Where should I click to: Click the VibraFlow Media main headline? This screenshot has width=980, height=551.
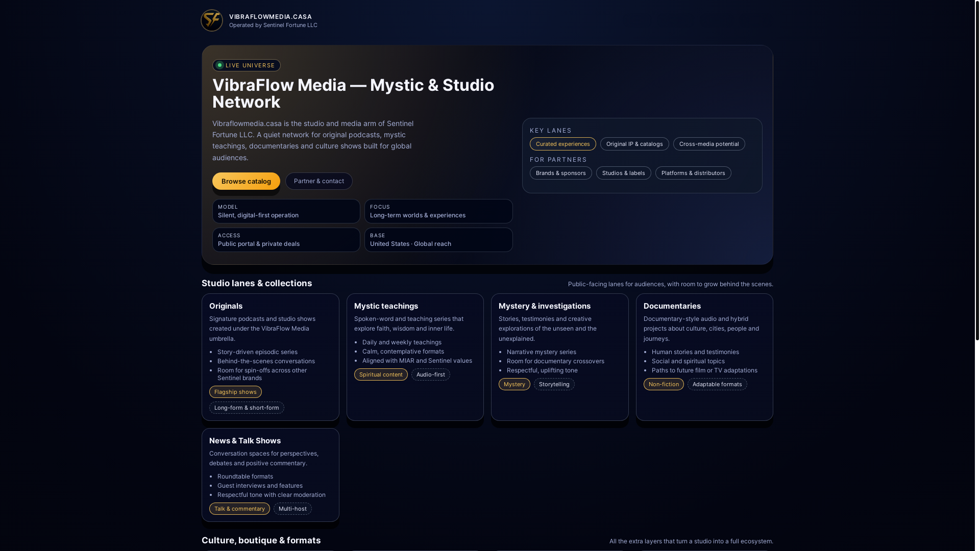tap(353, 93)
